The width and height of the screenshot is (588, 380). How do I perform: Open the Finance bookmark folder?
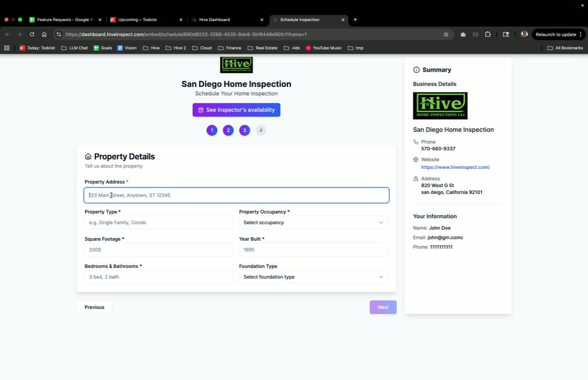pos(230,48)
